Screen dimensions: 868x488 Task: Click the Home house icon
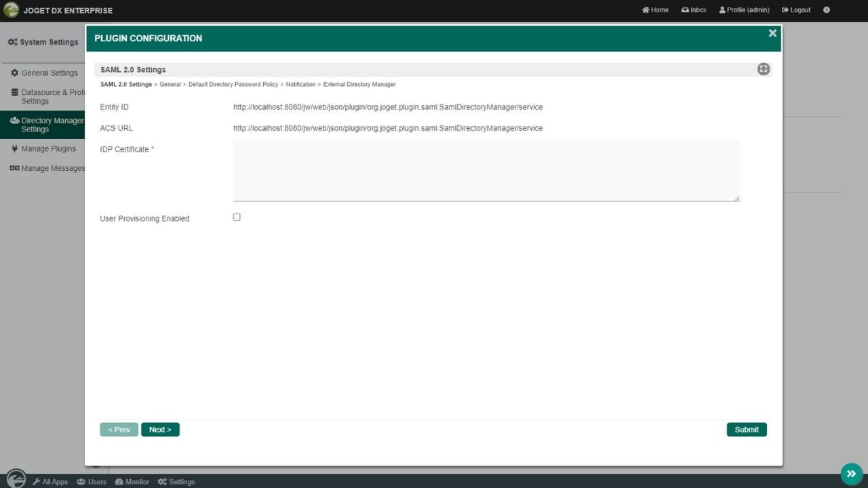(646, 10)
